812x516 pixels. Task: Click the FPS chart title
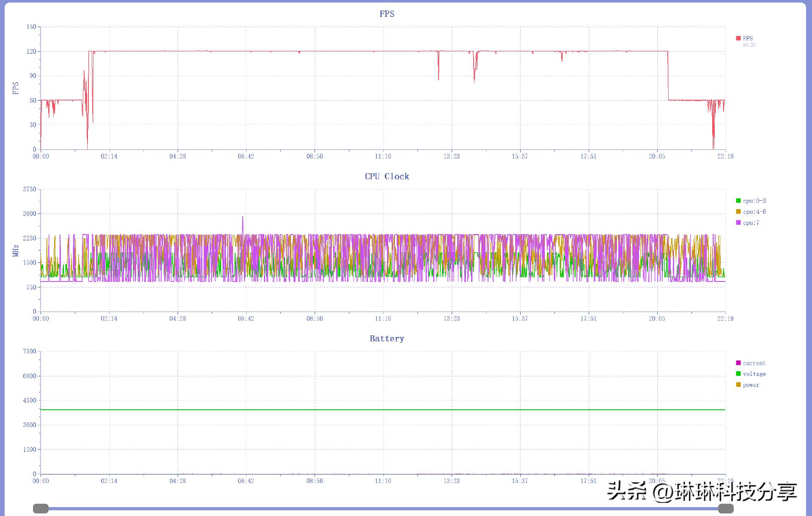pyautogui.click(x=387, y=14)
